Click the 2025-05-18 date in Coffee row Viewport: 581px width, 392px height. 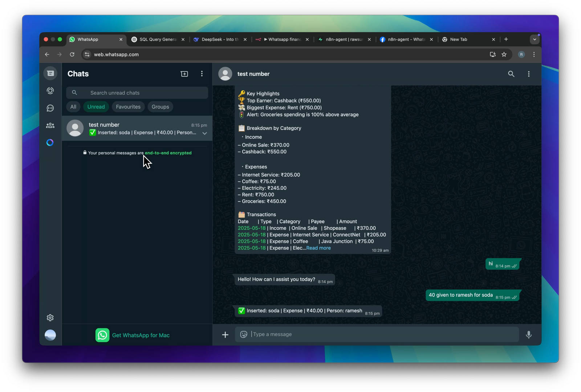(252, 241)
